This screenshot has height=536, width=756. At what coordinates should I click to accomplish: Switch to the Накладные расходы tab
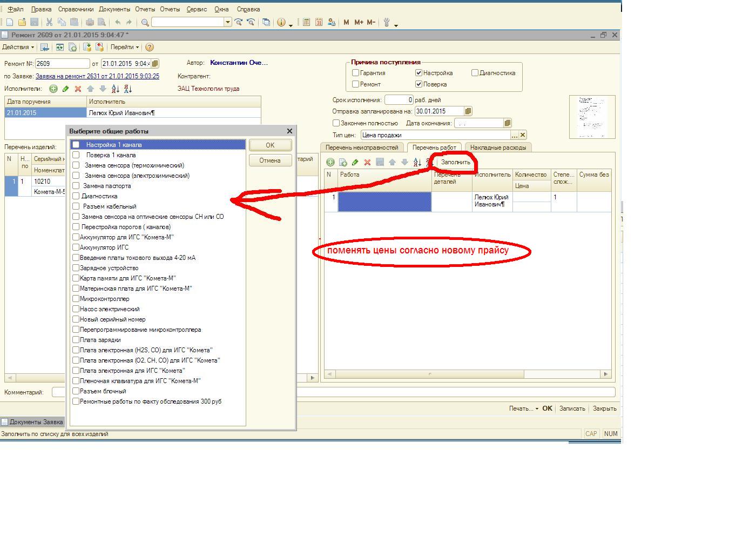(x=498, y=148)
